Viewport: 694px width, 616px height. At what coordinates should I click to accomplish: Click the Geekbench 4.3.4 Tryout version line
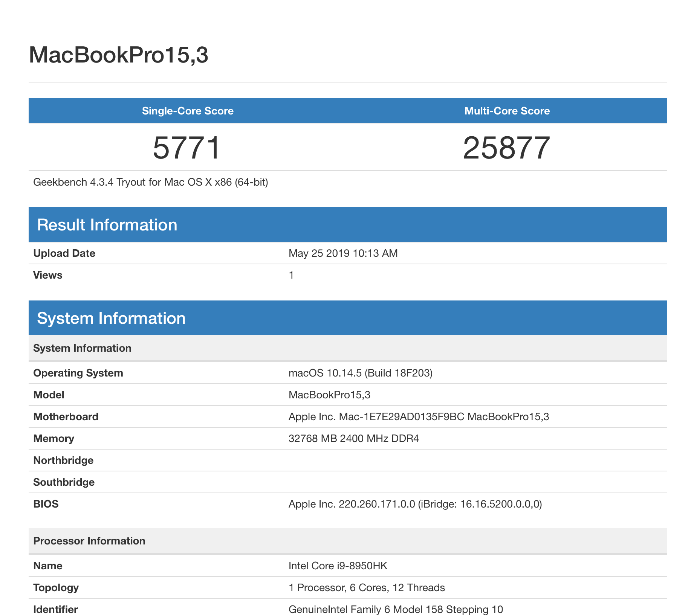(x=151, y=182)
